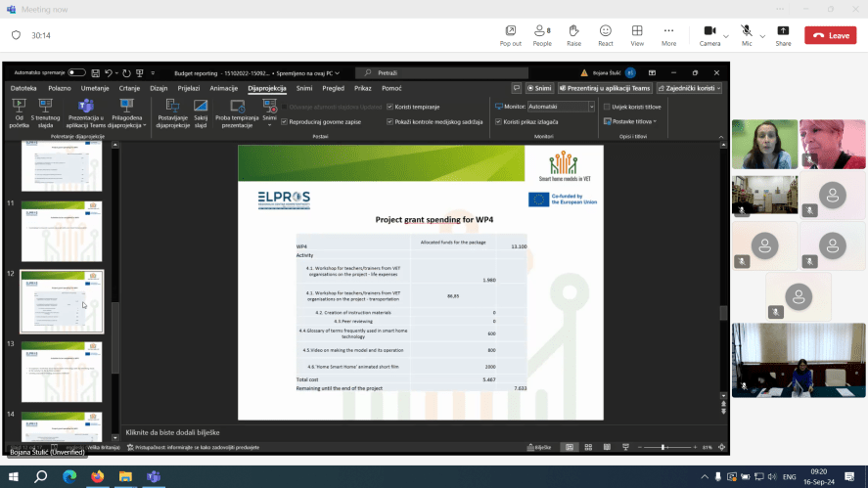Unmute the Mic in Teams toolbar
The width and height of the screenshot is (868, 488).
pos(747,35)
